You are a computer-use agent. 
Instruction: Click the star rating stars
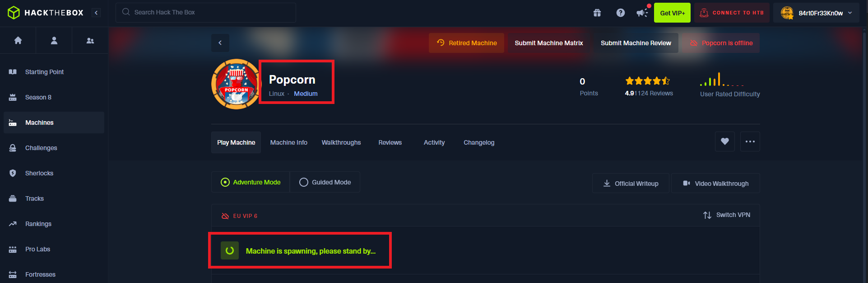[x=648, y=81]
